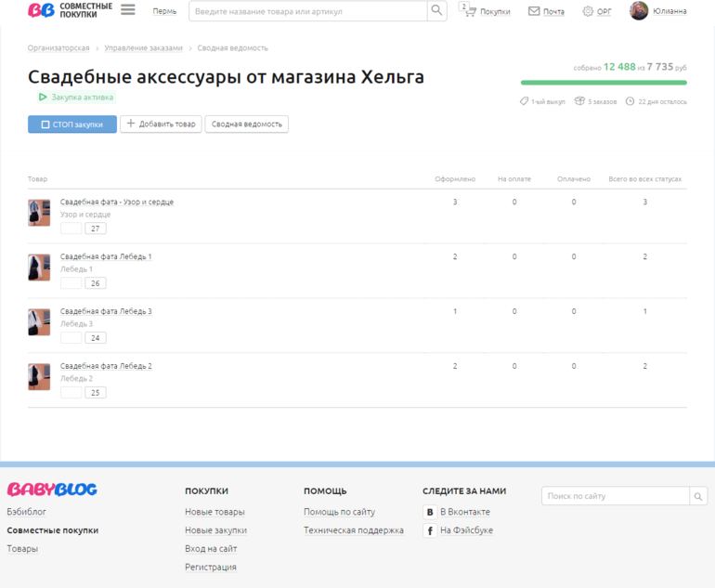Open the mail envelope icon in the header
715x588 pixels.
click(x=534, y=11)
